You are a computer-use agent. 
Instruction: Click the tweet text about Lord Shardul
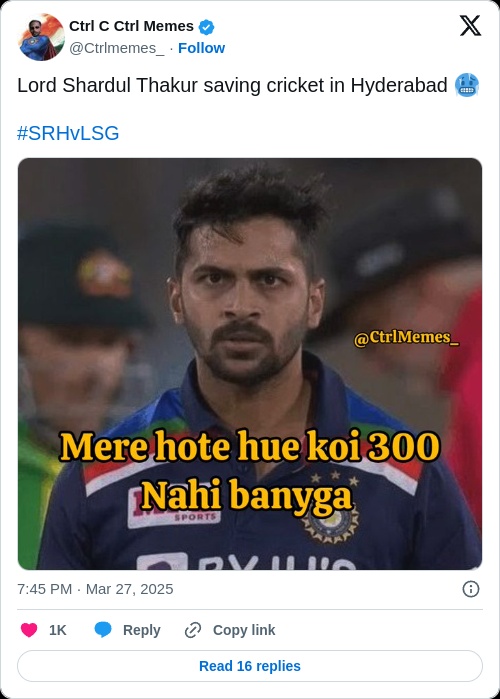[x=232, y=85]
